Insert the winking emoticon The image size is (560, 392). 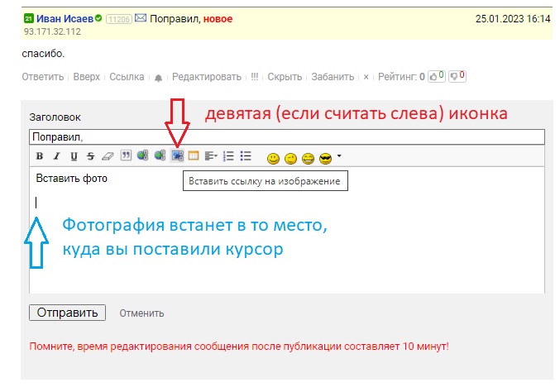tap(290, 159)
